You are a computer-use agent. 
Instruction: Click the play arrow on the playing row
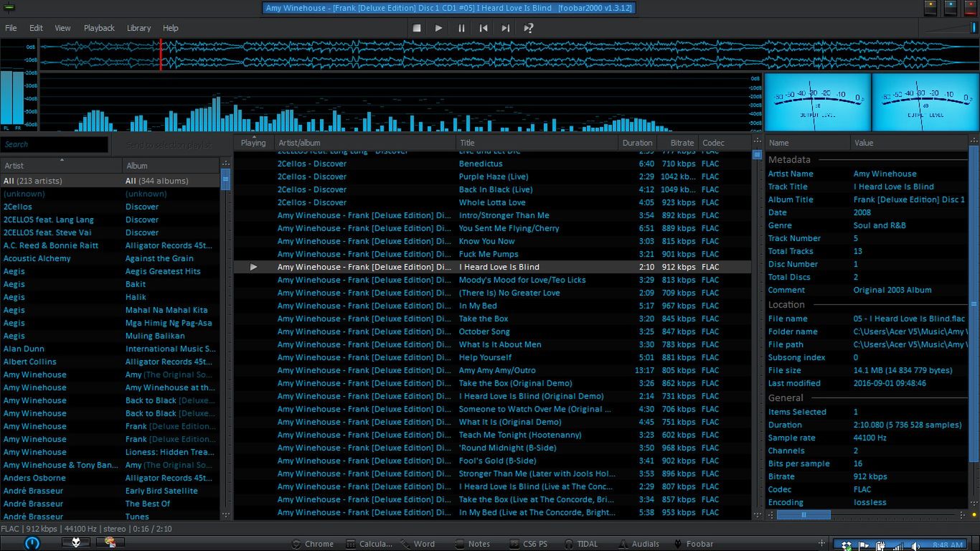click(253, 267)
